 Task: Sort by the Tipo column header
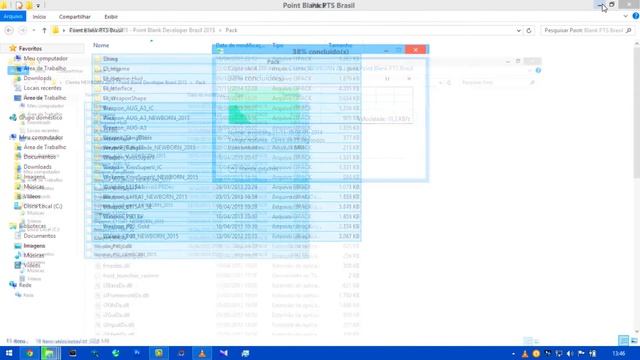278,45
